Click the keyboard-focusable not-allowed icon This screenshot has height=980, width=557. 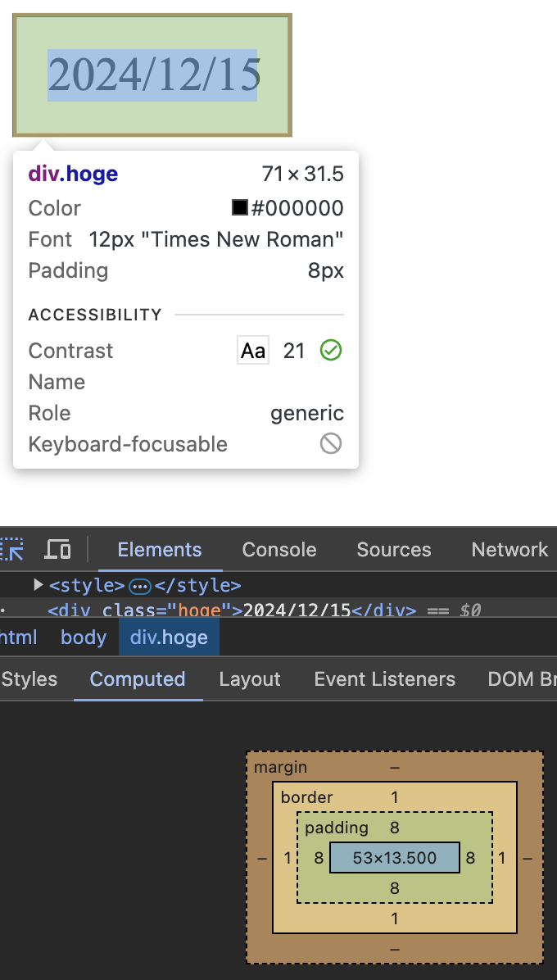331,444
